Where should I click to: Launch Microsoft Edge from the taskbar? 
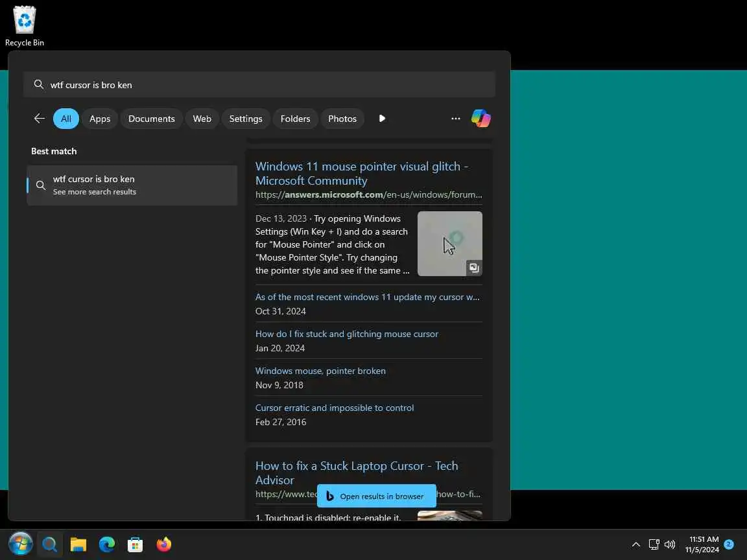107,544
